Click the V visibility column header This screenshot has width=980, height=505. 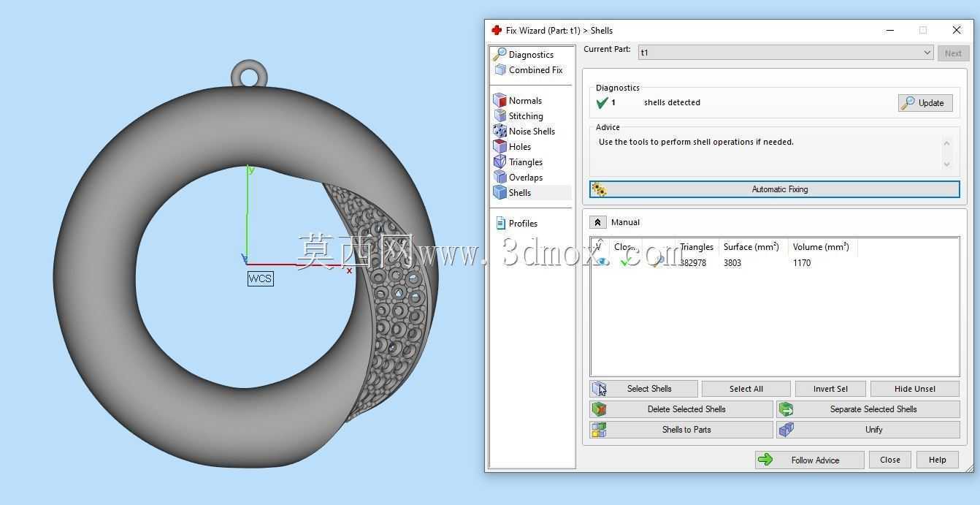pyautogui.click(x=600, y=247)
